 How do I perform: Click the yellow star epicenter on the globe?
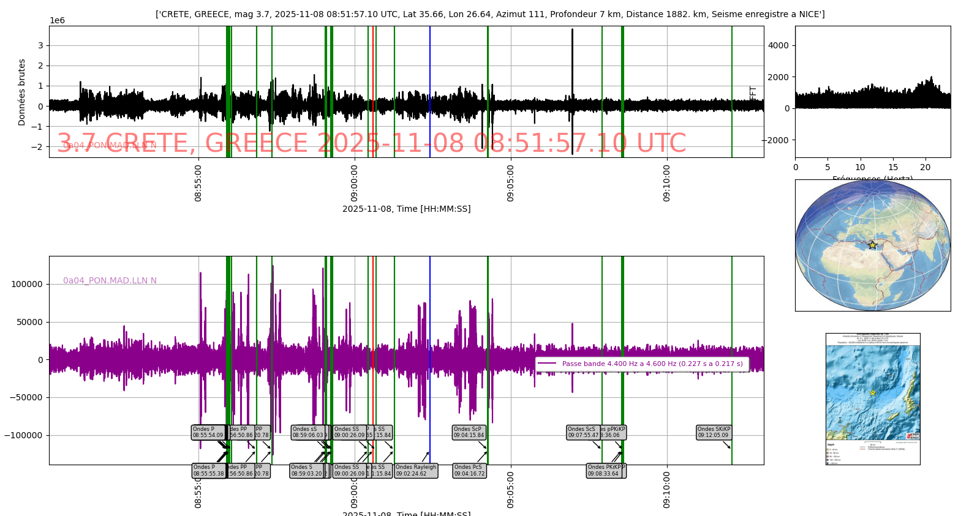point(872,245)
